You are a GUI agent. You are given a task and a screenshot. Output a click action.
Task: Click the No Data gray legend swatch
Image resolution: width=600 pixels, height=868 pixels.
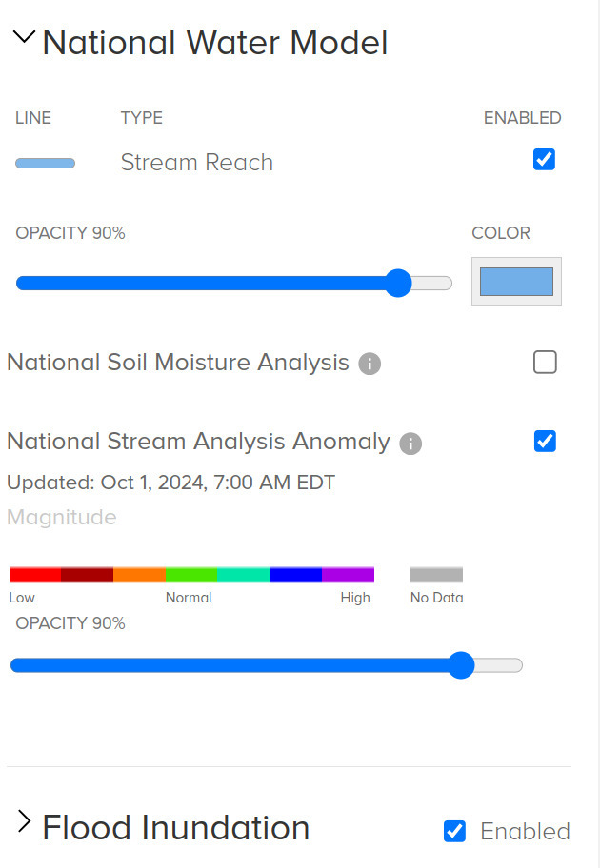(x=436, y=574)
